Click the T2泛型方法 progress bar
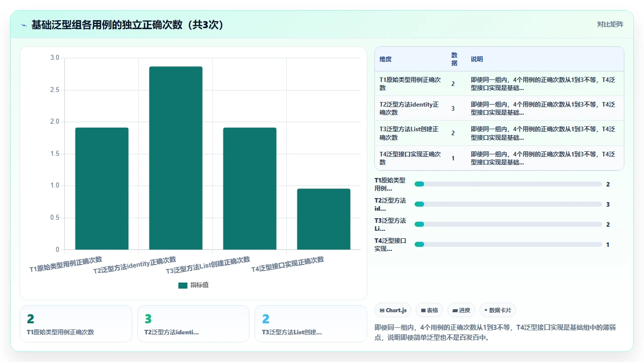 click(x=508, y=205)
